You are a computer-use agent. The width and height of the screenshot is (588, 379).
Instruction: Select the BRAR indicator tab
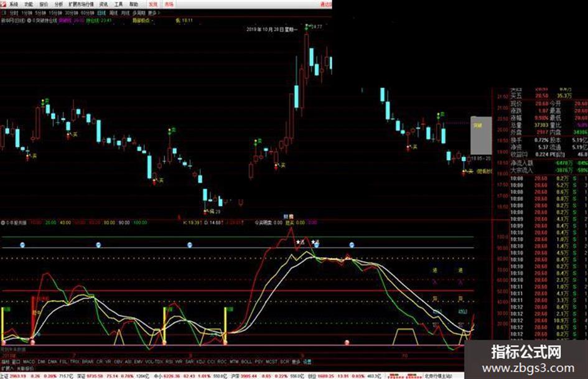tap(87, 362)
